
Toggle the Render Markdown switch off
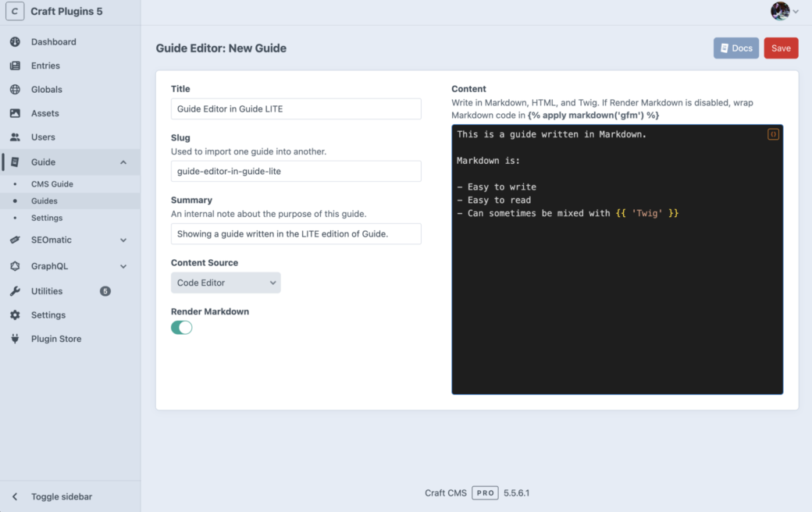coord(182,328)
